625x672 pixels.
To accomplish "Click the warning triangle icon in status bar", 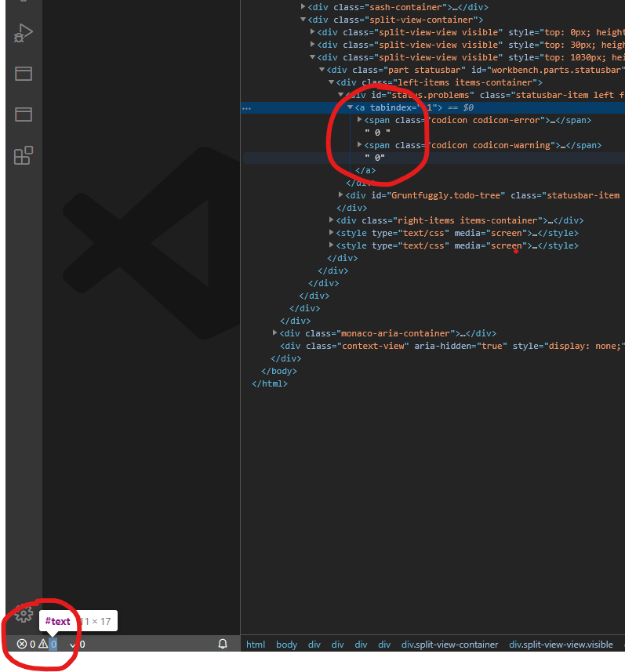I will tap(43, 644).
